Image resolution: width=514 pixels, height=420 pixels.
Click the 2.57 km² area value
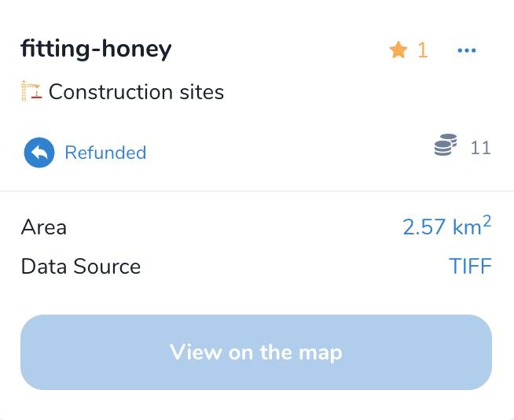click(x=446, y=226)
